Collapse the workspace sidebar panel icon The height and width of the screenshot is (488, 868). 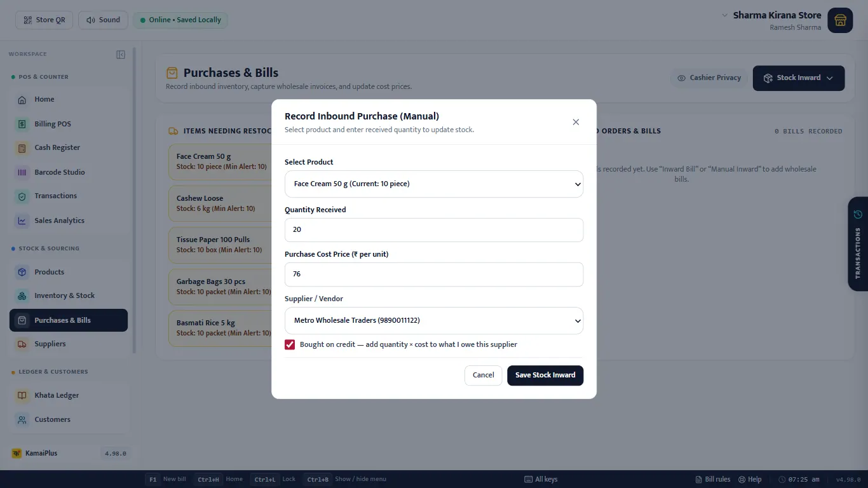pyautogui.click(x=121, y=55)
